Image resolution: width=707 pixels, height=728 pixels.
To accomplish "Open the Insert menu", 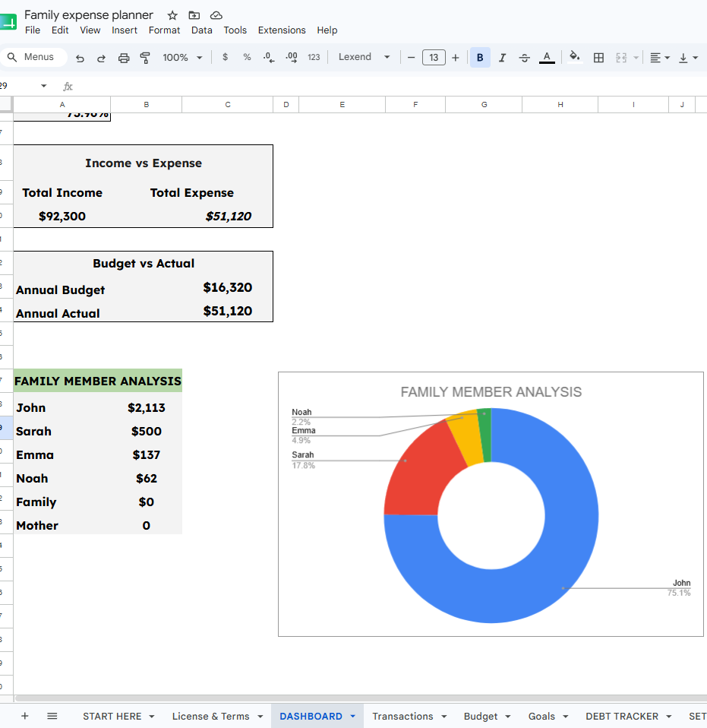I will tap(125, 30).
